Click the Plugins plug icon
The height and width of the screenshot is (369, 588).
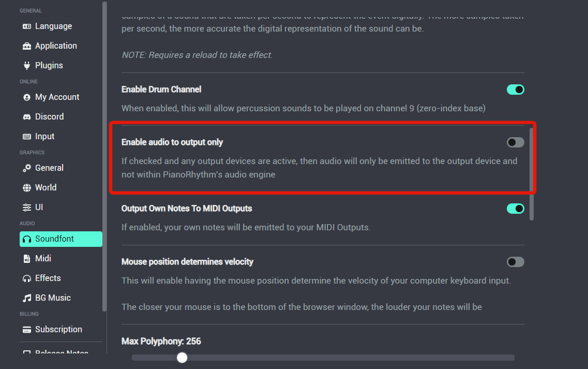click(26, 65)
